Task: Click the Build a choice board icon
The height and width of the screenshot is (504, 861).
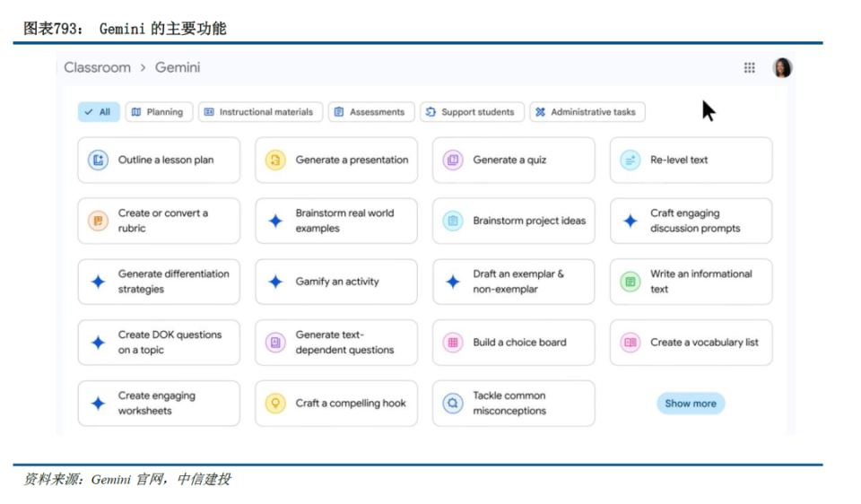Action: 452,343
